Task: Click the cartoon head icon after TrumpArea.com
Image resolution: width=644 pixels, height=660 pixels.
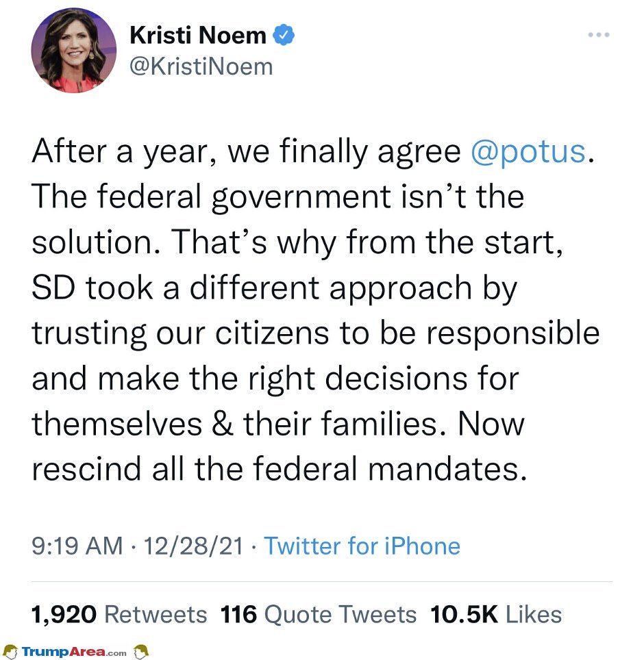Action: (141, 652)
